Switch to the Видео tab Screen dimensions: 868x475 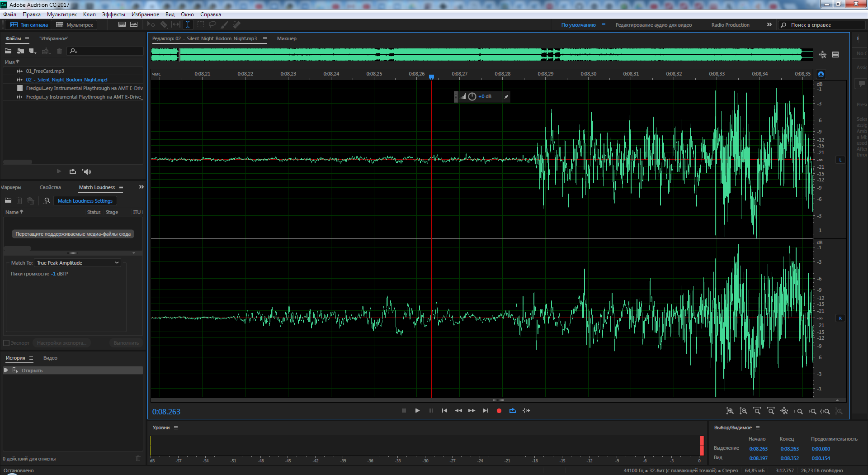point(50,358)
